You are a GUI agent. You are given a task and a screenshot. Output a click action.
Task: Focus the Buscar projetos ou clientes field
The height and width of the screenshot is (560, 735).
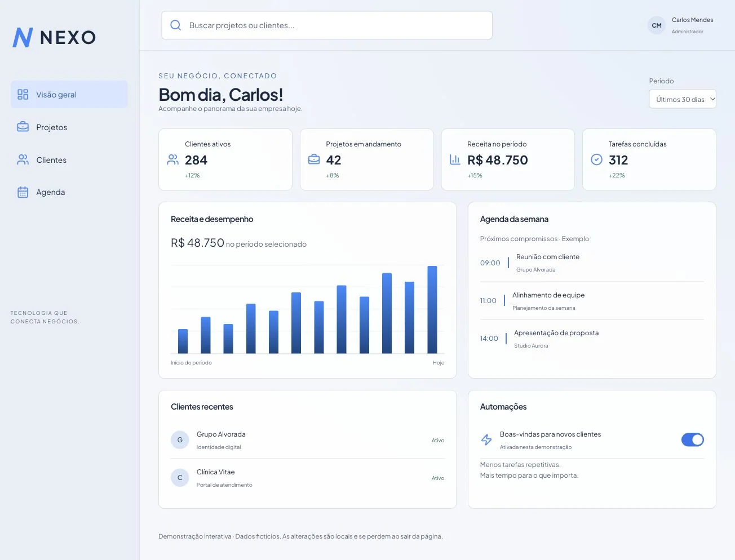(x=327, y=25)
